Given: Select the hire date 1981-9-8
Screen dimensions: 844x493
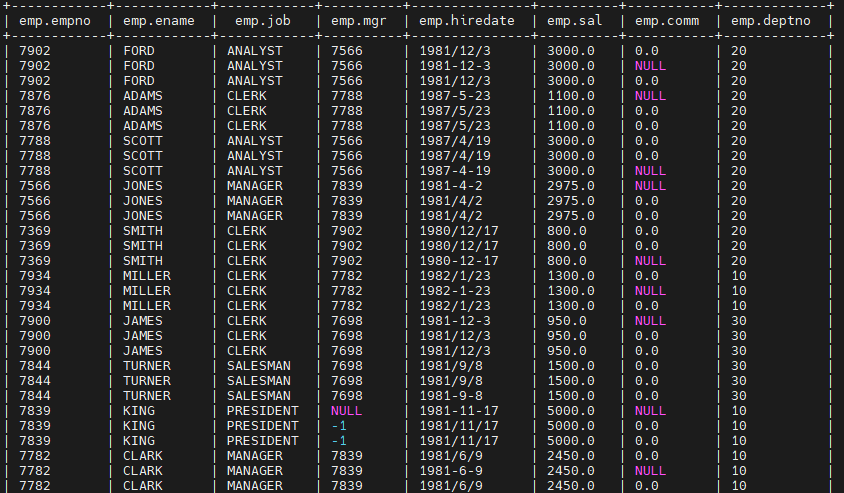Looking at the screenshot, I should [451, 396].
